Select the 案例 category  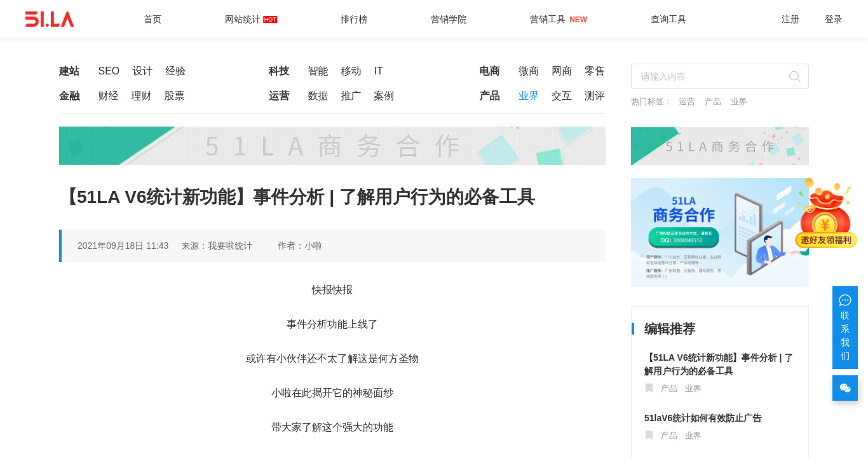click(384, 96)
